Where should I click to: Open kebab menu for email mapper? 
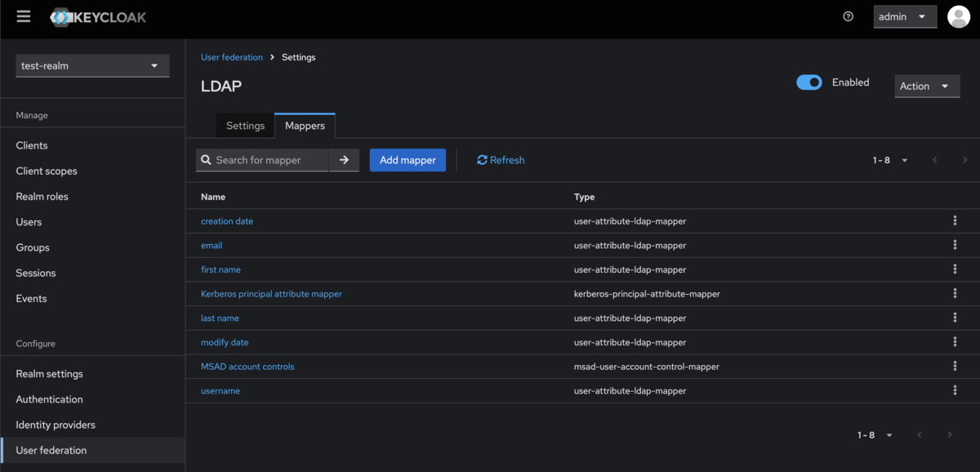coord(955,245)
